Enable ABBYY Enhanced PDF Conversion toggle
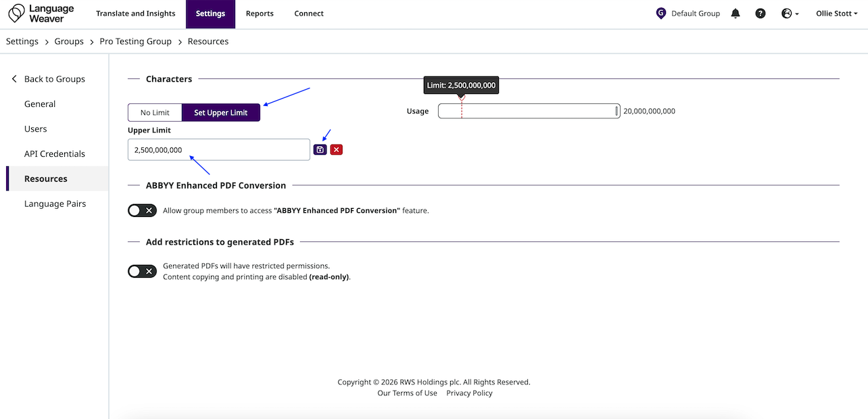The height and width of the screenshot is (419, 868). coord(142,211)
